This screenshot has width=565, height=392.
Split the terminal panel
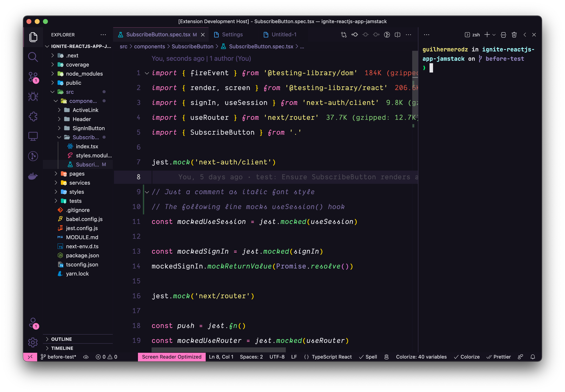point(503,35)
